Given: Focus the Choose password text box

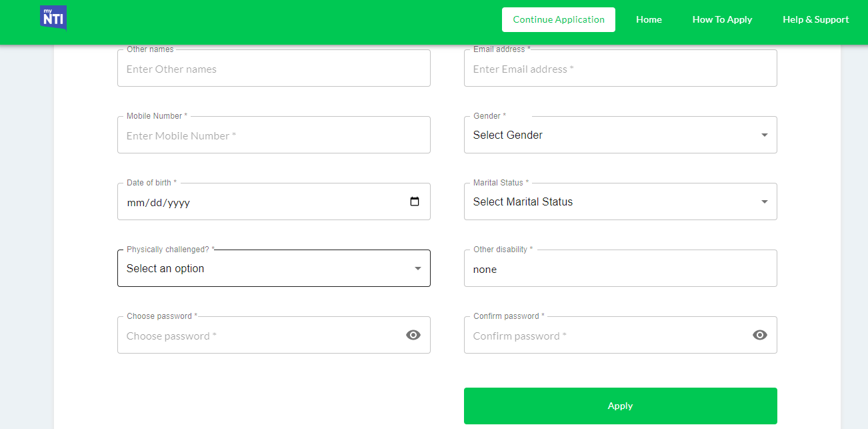Looking at the screenshot, I should (260, 336).
